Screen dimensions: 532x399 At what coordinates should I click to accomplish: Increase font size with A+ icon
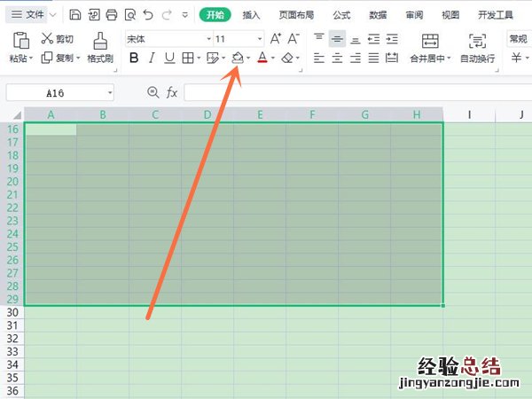276,39
